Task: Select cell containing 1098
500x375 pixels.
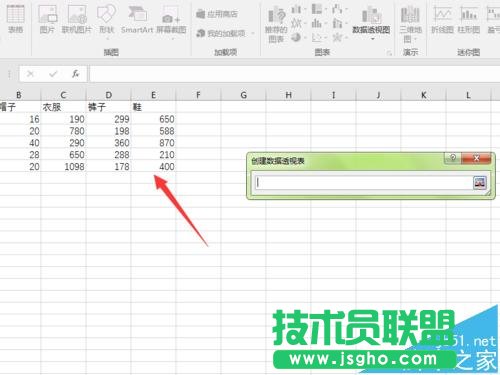Action: 63,167
